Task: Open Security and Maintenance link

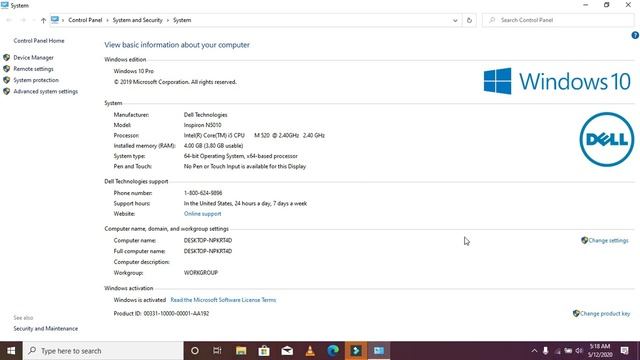Action: click(x=45, y=329)
